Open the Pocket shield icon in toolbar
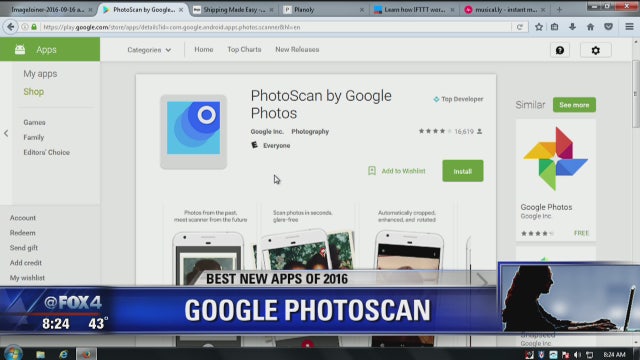The image size is (640, 360). [x=608, y=27]
